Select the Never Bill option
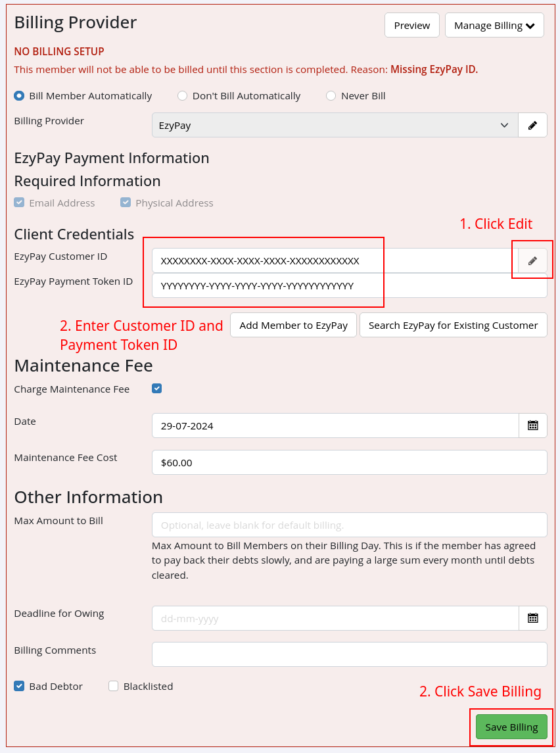 (x=331, y=95)
